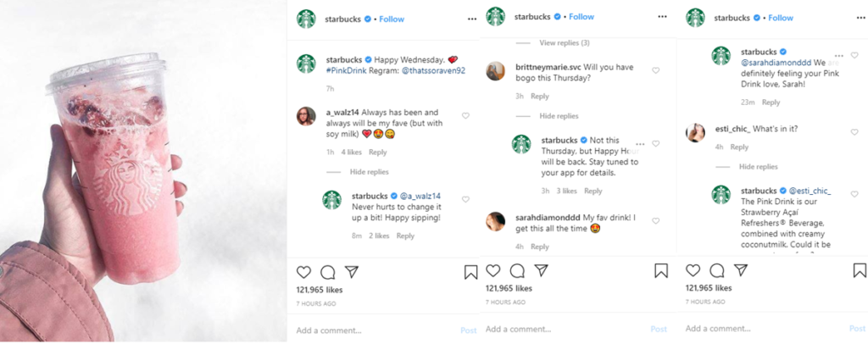Viewport: 868px width, 344px height.
Task: Reply to sarahdiamonddd's comment
Action: (x=539, y=247)
